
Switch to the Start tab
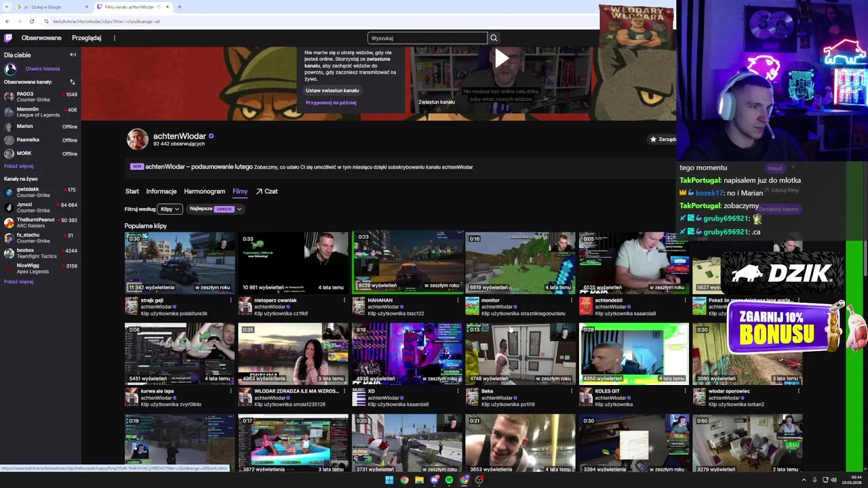[x=132, y=191]
